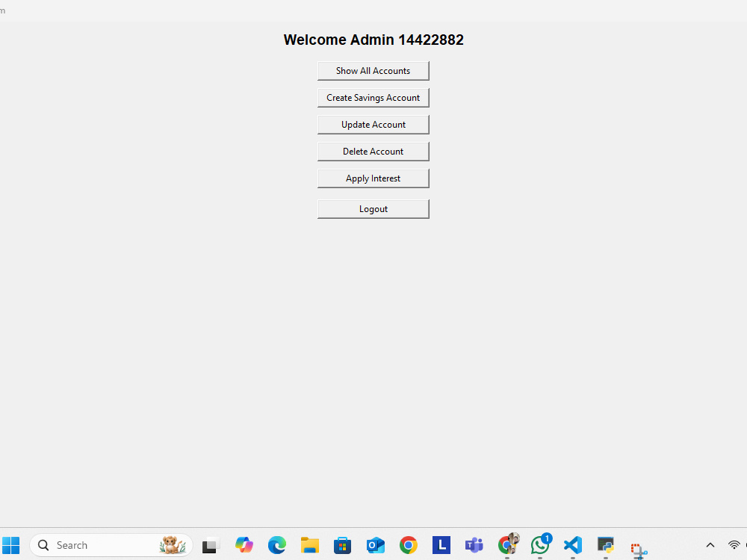Open Wi-Fi network settings in tray
The image size is (747, 560).
(x=734, y=545)
